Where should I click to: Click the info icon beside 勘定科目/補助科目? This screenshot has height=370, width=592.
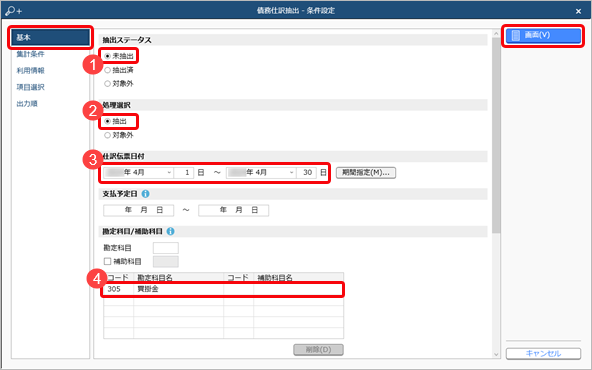click(x=170, y=231)
